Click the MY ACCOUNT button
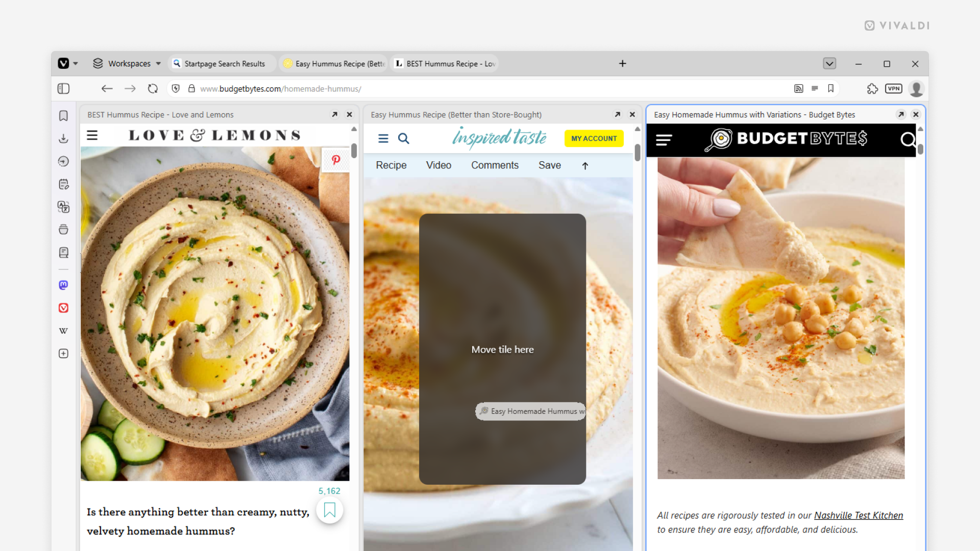This screenshot has width=980, height=551. point(594,138)
